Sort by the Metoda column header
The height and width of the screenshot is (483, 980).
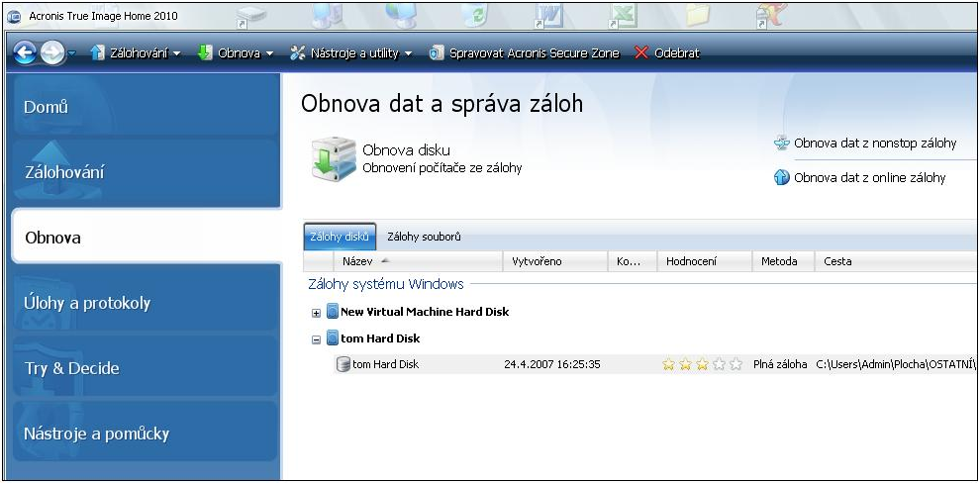(784, 261)
